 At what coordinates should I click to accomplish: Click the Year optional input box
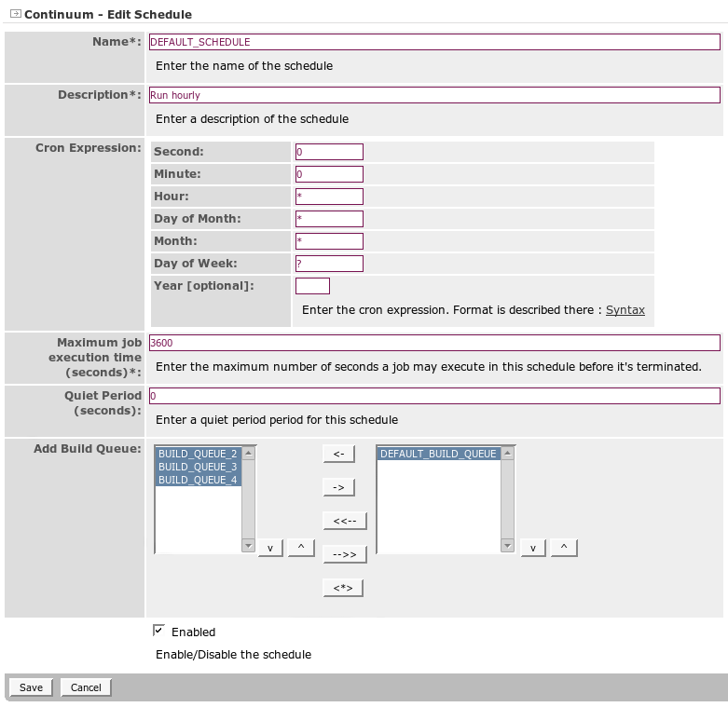[x=312, y=286]
